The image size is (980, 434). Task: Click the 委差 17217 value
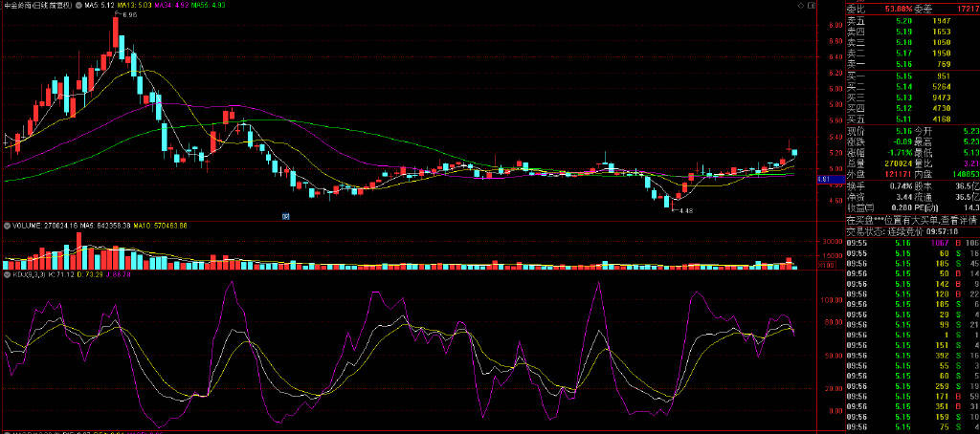(968, 8)
